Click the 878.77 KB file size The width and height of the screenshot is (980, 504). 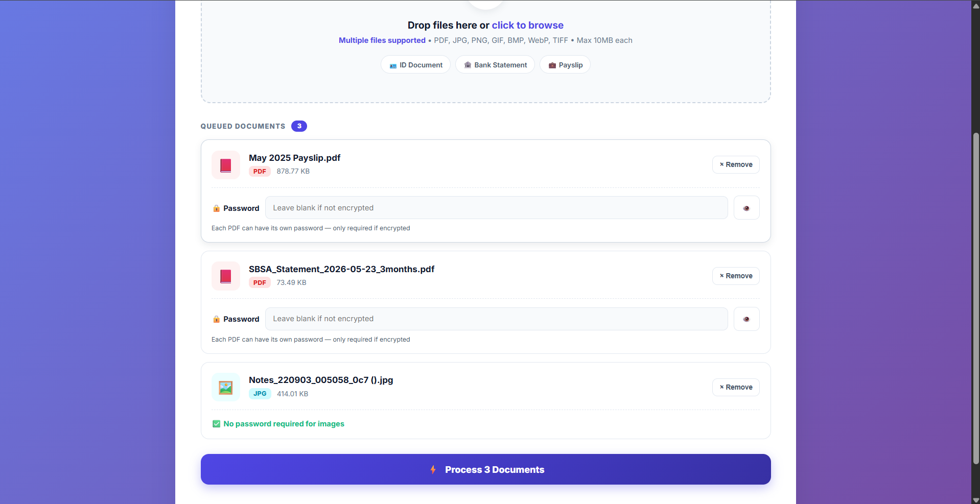[x=293, y=172]
